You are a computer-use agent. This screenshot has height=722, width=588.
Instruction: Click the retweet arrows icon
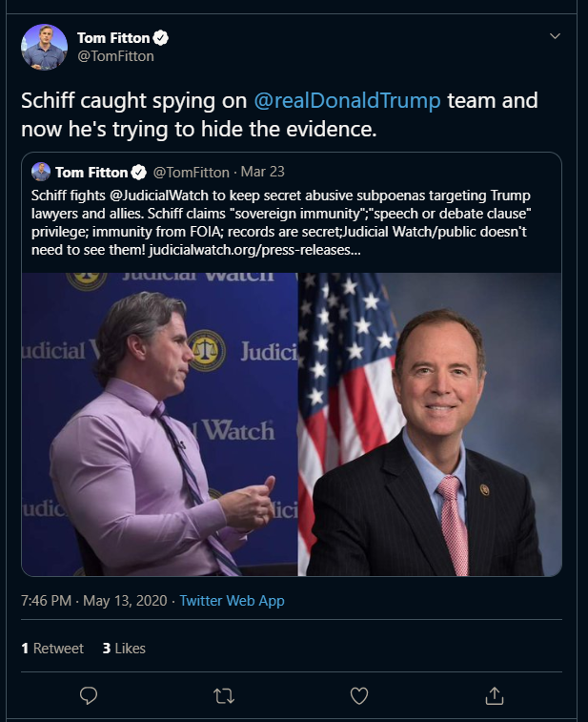pos(224,696)
